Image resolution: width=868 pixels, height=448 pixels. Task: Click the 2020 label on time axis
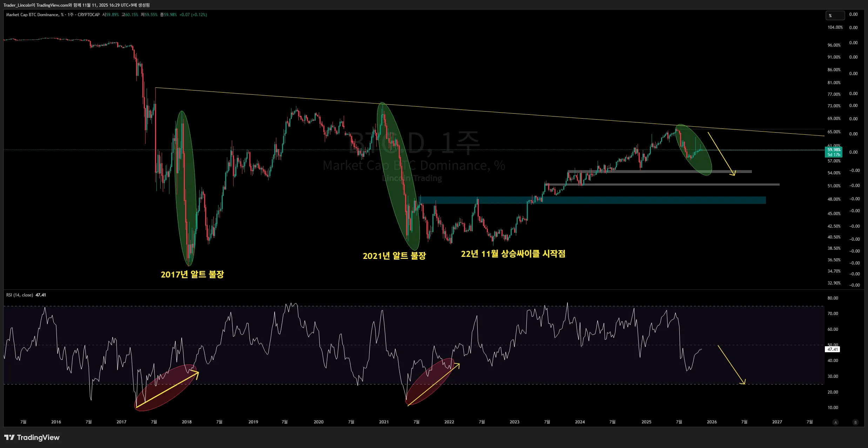(318, 422)
